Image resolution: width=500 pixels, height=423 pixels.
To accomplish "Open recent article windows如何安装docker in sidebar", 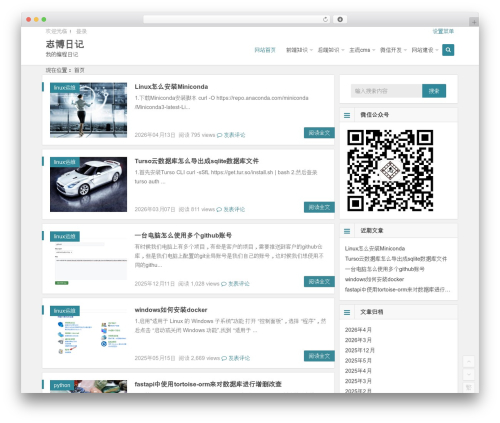I will point(374,279).
